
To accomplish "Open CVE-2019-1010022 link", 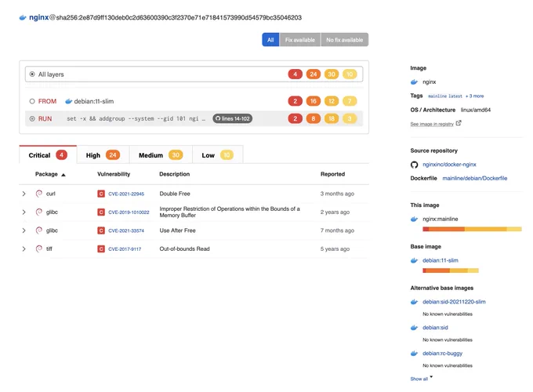I will tap(129, 212).
